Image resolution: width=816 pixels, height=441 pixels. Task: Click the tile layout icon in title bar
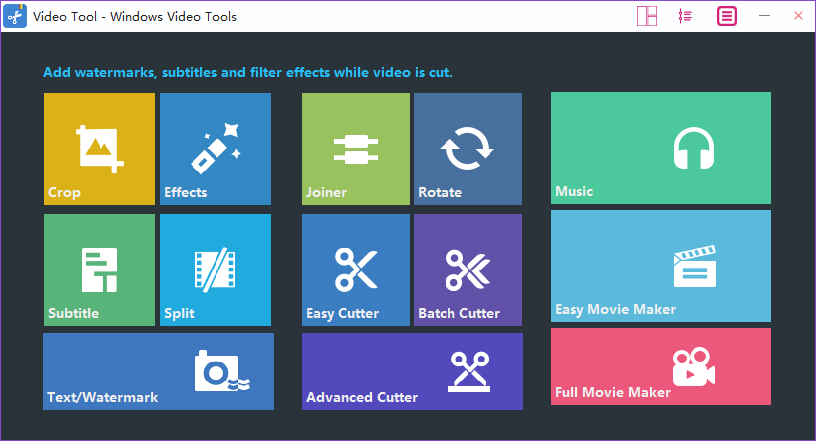[647, 16]
